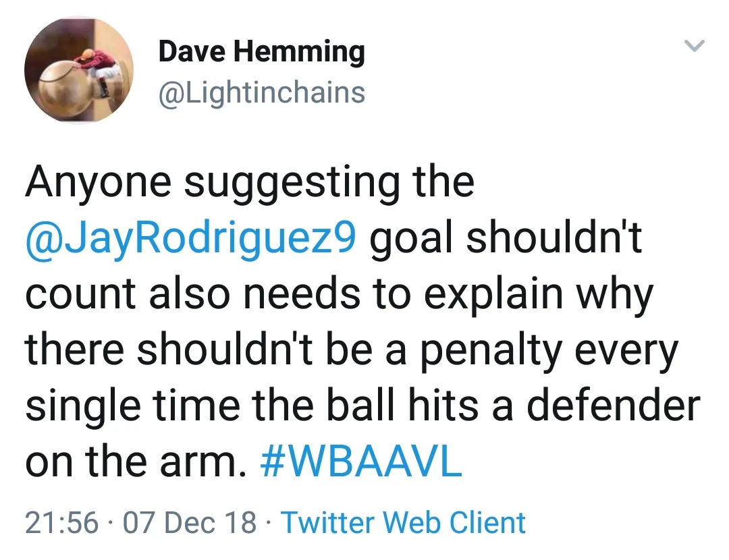Click the "Anyone suggesting the" opening line
The image size is (729, 560).
point(250,182)
